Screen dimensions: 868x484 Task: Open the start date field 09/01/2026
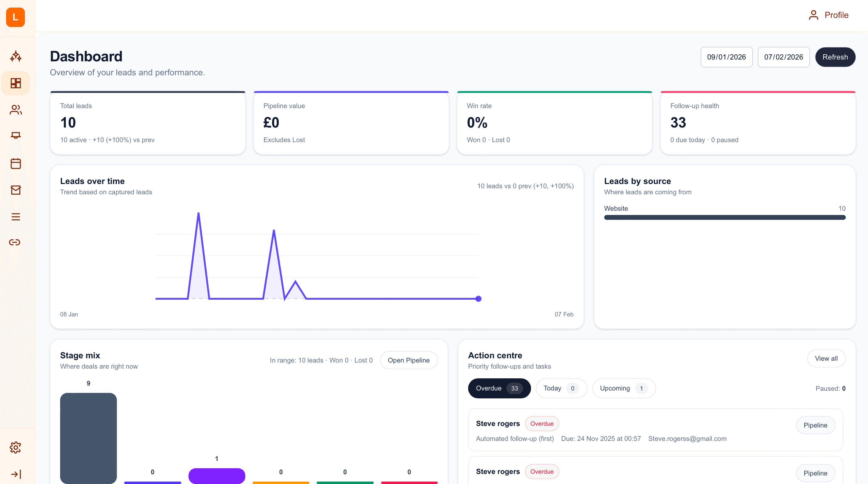(x=727, y=57)
